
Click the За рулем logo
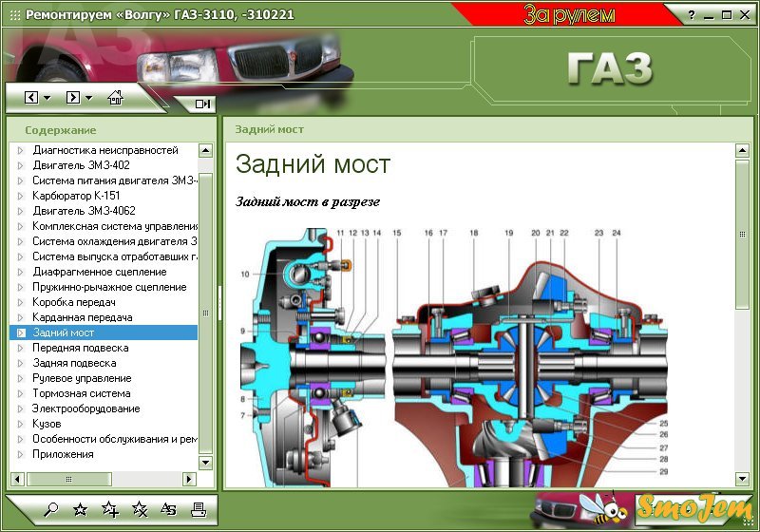[x=569, y=14]
